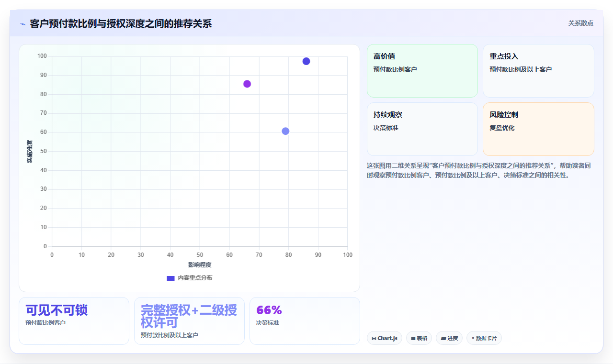Viewport: 613px width, 364px height.
Task: Click 决策标准 label under 66%
Action: (268, 323)
